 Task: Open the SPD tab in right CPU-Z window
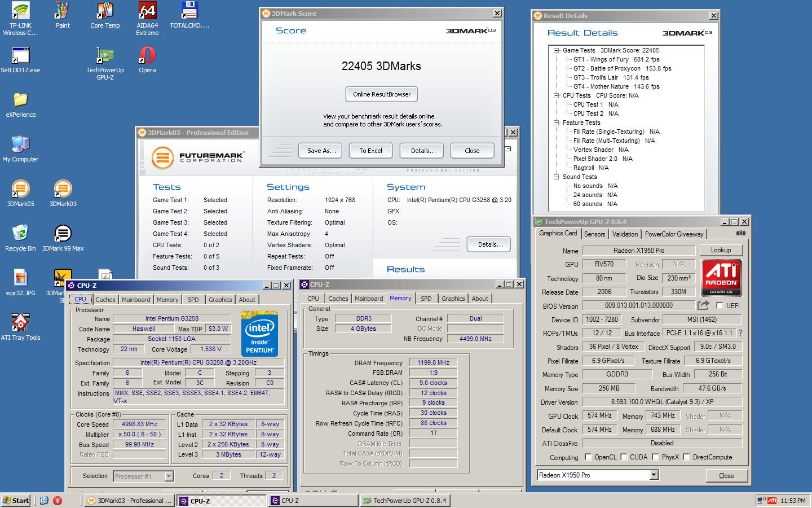[x=426, y=299]
